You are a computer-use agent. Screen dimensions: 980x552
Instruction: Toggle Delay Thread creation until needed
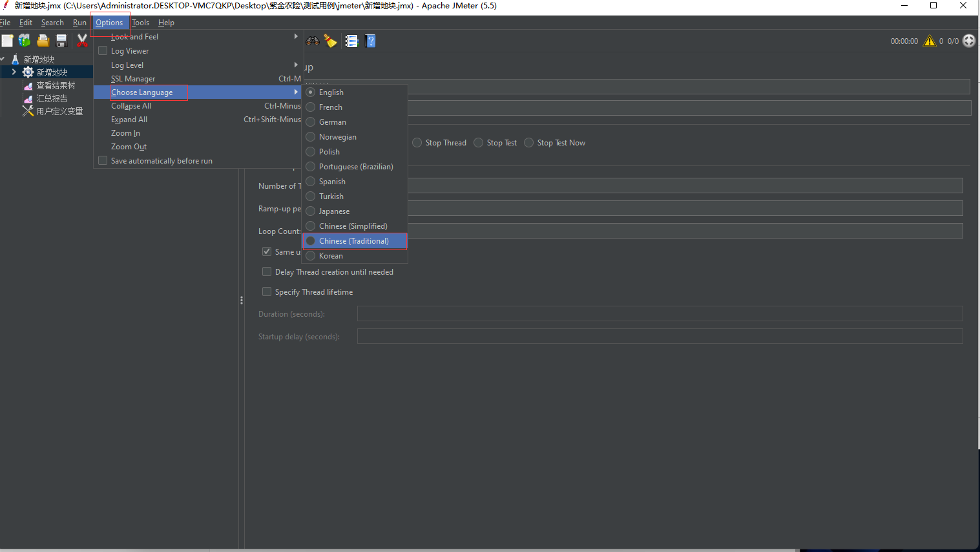(267, 272)
